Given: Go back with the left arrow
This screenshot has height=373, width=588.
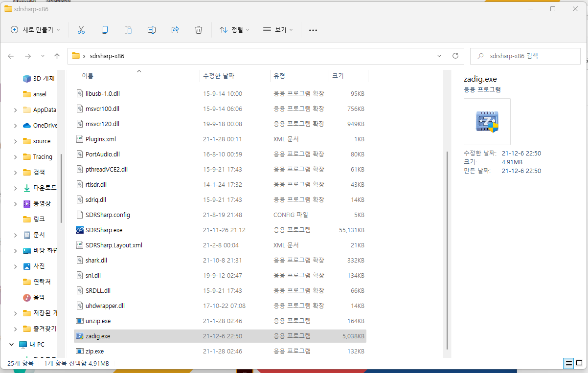Looking at the screenshot, I should (x=11, y=56).
